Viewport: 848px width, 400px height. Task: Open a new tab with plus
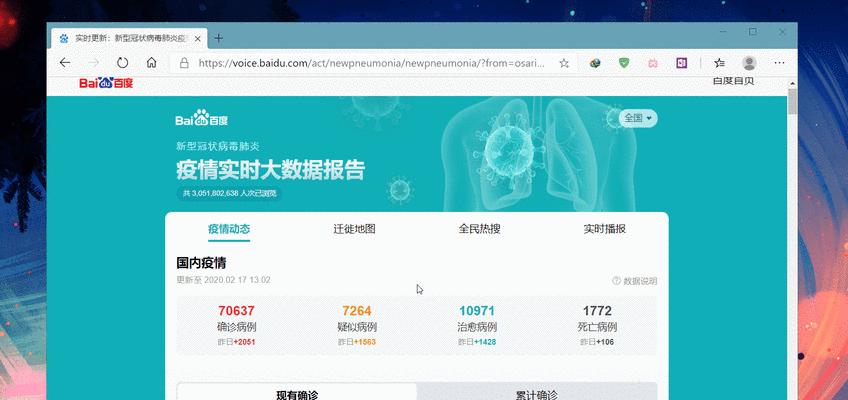218,38
